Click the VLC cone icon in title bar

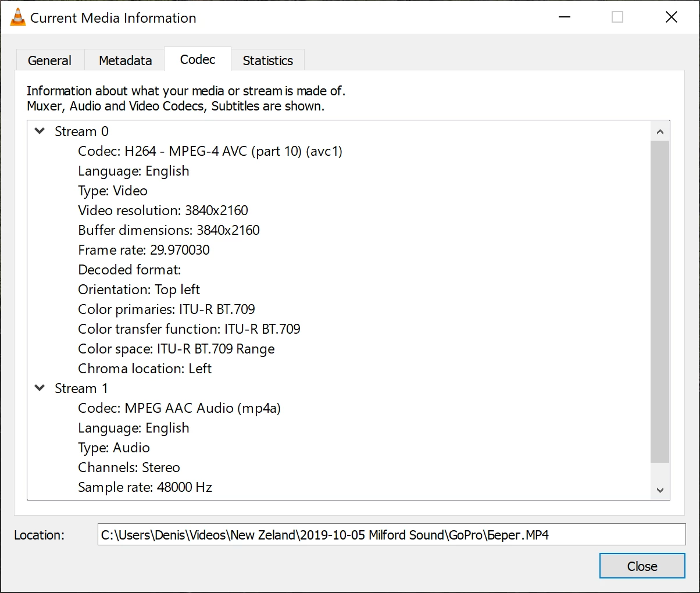click(x=18, y=17)
